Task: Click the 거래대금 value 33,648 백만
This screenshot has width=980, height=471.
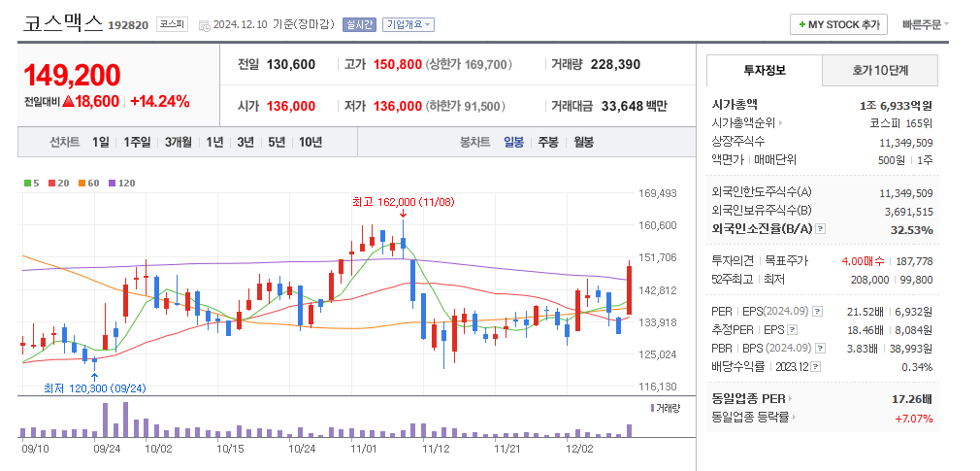Action: point(635,106)
